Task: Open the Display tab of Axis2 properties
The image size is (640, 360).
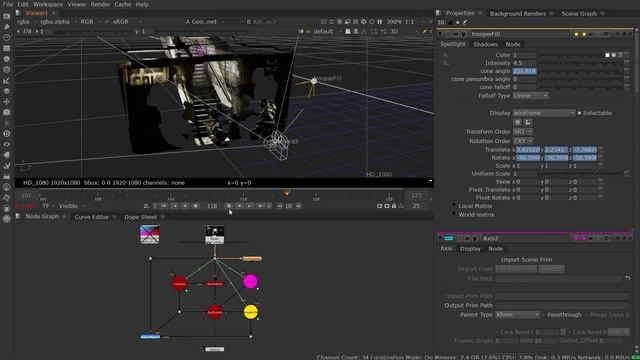Action: [x=470, y=249]
